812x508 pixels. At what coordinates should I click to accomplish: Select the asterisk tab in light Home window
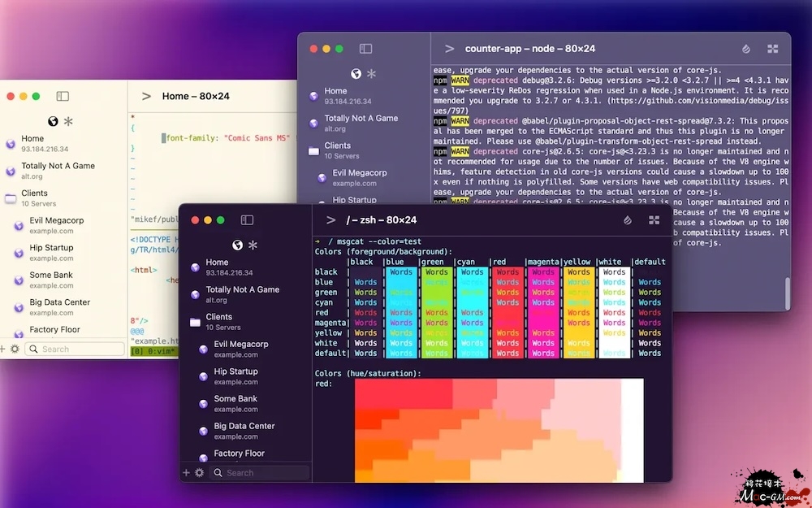pyautogui.click(x=68, y=121)
